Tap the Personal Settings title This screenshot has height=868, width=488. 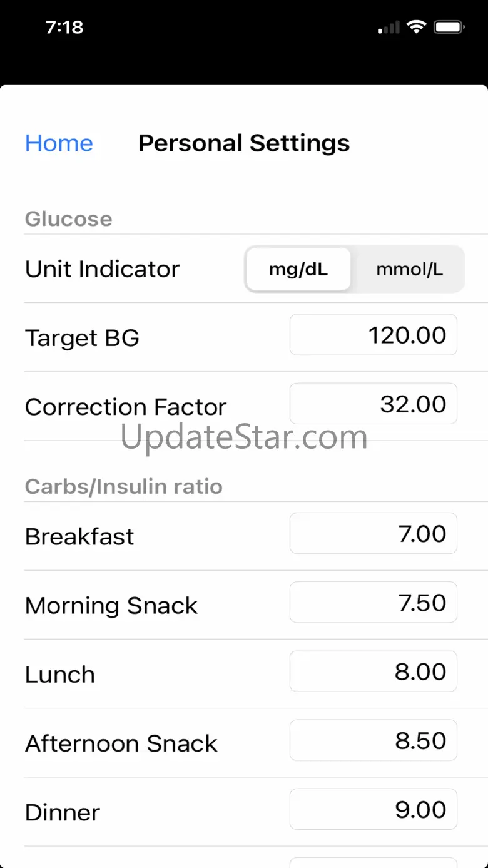244,143
